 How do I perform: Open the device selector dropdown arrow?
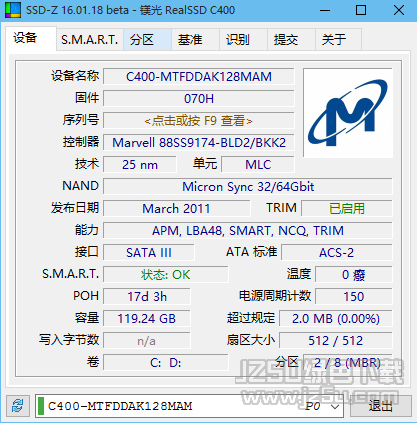335,406
